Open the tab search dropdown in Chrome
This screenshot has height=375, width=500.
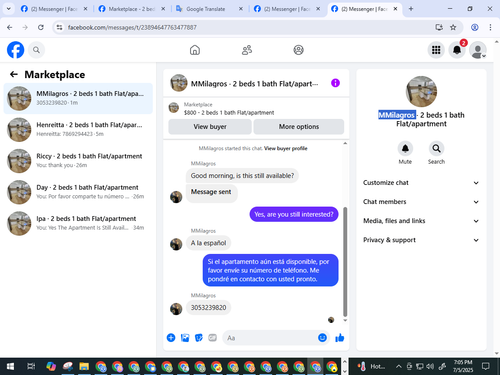coord(9,9)
